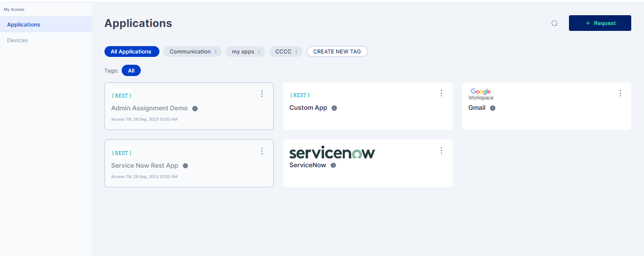The image size is (644, 256).
Task: Open the Admin Assignment Demo info icon
Action: 195,108
